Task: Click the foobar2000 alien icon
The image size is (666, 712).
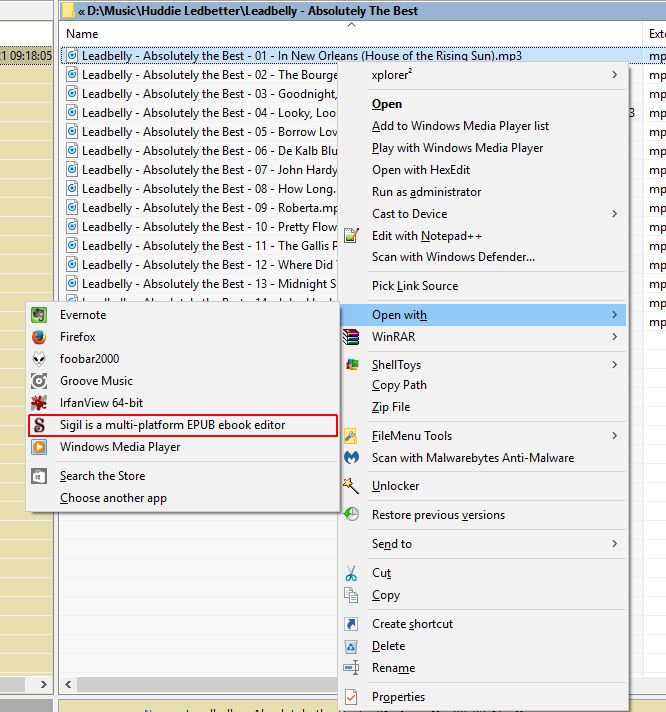Action: click(39, 359)
